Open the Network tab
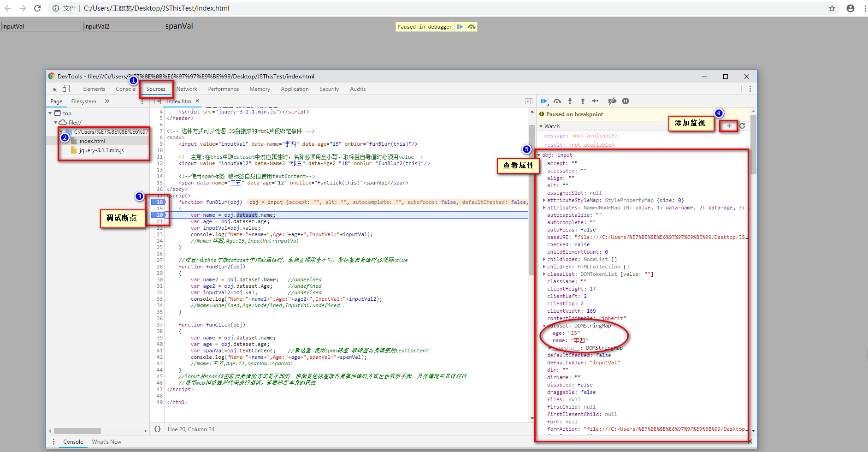The height and width of the screenshot is (452, 868). pyautogui.click(x=187, y=89)
